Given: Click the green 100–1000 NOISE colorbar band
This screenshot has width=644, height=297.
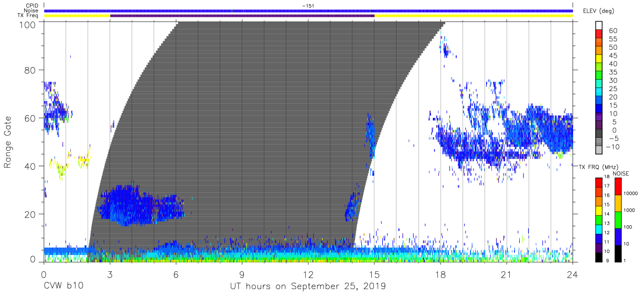Looking at the screenshot, I should click(x=617, y=219).
